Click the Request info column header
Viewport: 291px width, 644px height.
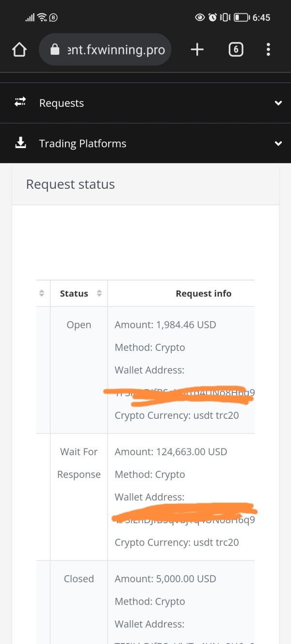(x=203, y=293)
